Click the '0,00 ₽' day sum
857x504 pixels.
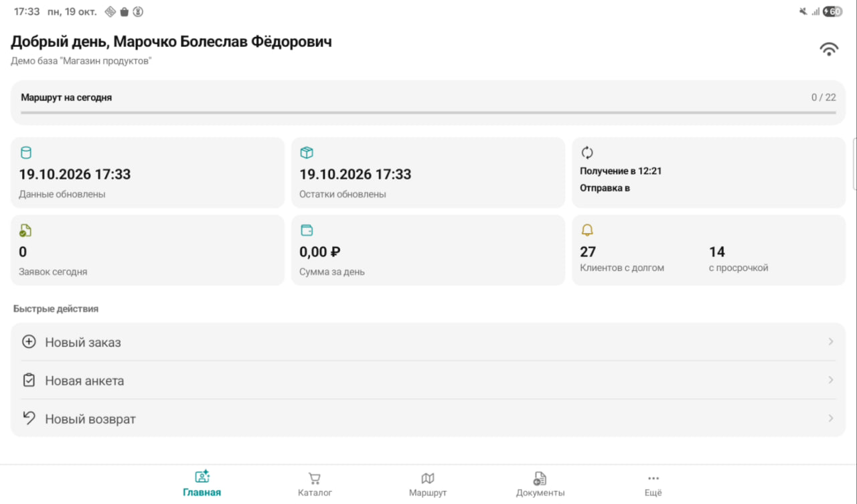[320, 252]
